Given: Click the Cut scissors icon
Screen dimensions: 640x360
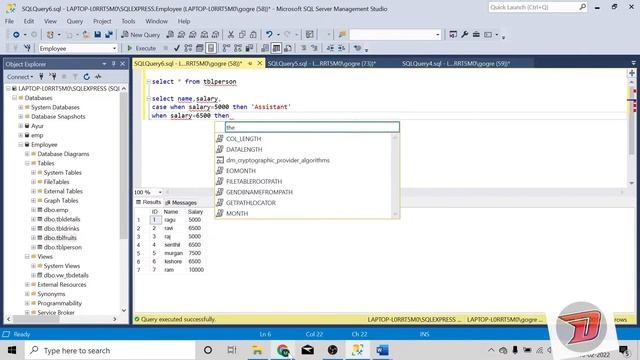Looking at the screenshot, I should pos(231,35).
